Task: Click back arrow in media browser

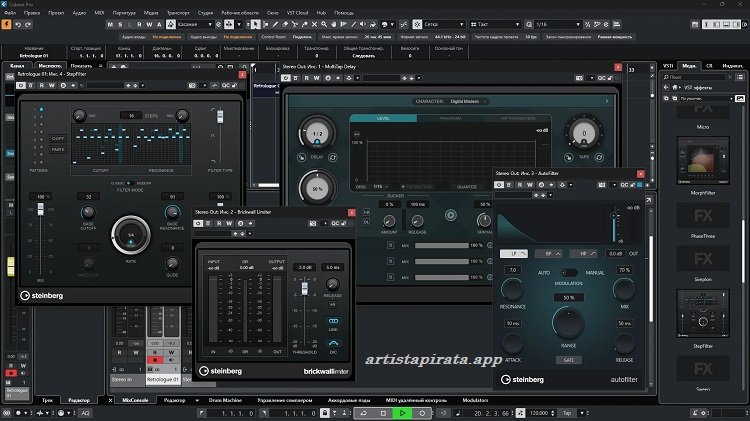Action: [666, 88]
